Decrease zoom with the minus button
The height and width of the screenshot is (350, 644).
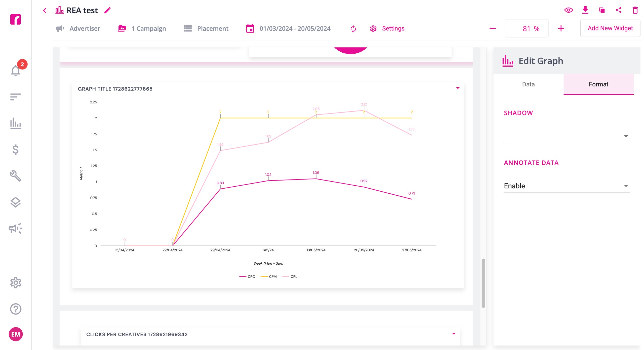coord(492,28)
